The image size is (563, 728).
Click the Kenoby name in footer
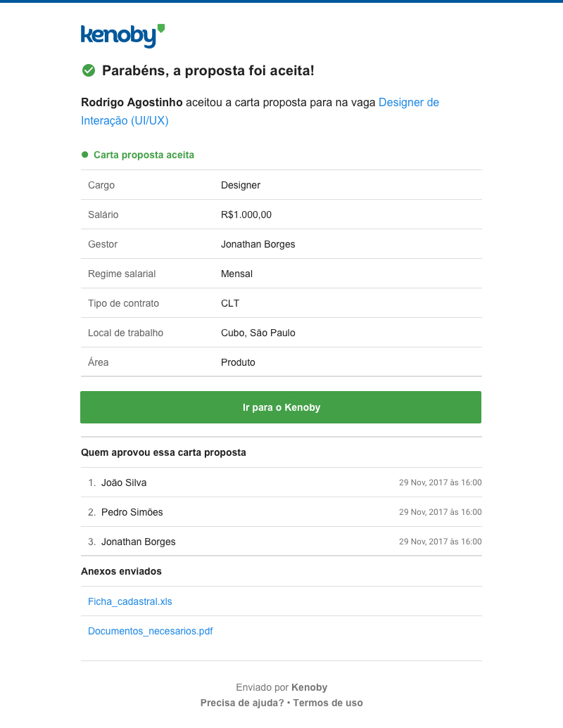[310, 687]
